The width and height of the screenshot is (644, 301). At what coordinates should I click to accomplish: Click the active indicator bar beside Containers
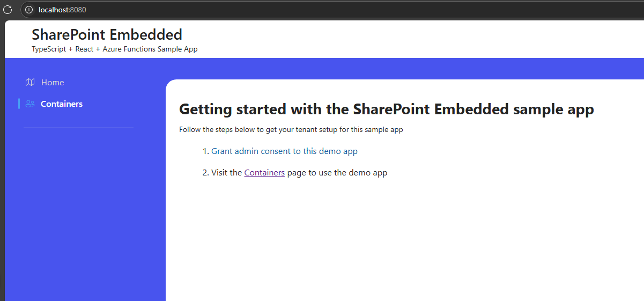pyautogui.click(x=19, y=104)
